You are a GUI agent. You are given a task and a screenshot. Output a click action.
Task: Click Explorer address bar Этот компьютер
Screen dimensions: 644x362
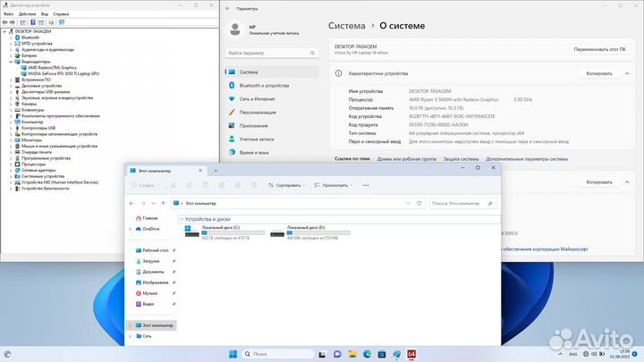click(298, 203)
